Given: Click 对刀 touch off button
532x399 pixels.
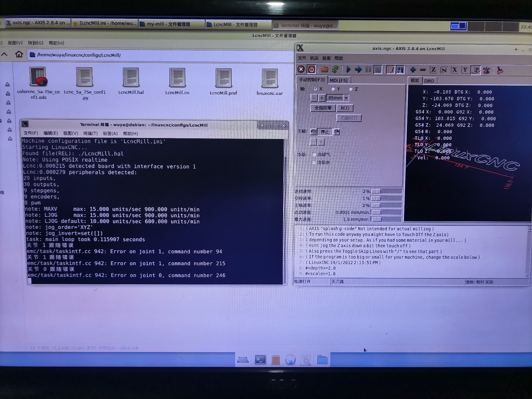Looking at the screenshot, I should click(x=345, y=108).
